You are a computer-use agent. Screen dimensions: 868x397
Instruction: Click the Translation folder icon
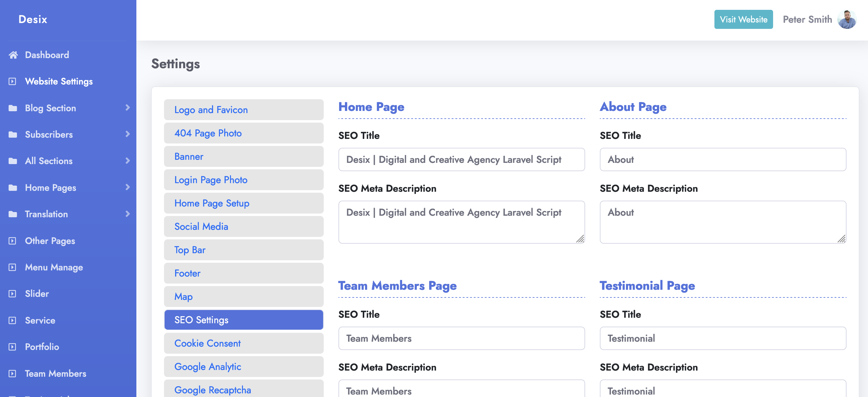13,214
